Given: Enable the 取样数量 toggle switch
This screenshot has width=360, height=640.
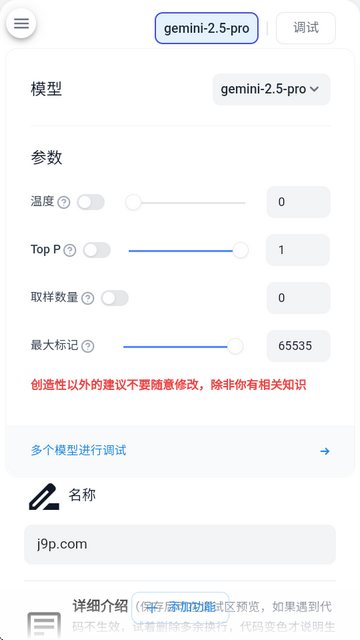Looking at the screenshot, I should point(115,298).
